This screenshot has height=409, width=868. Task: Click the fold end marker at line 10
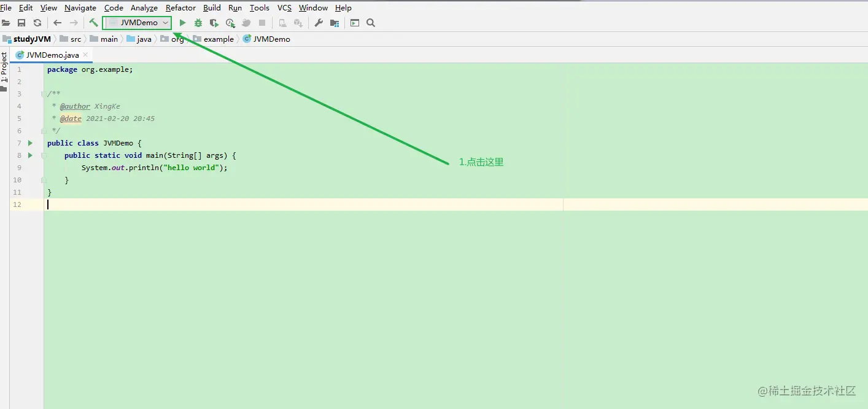pyautogui.click(x=44, y=180)
